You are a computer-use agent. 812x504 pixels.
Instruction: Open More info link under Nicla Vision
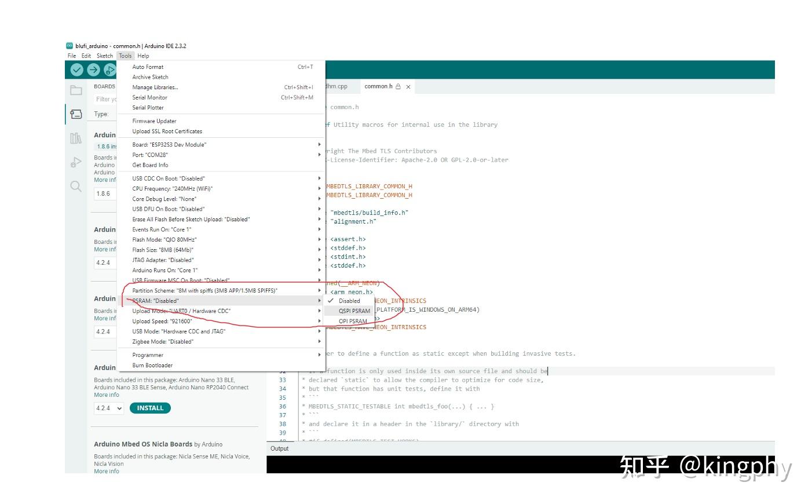107,471
